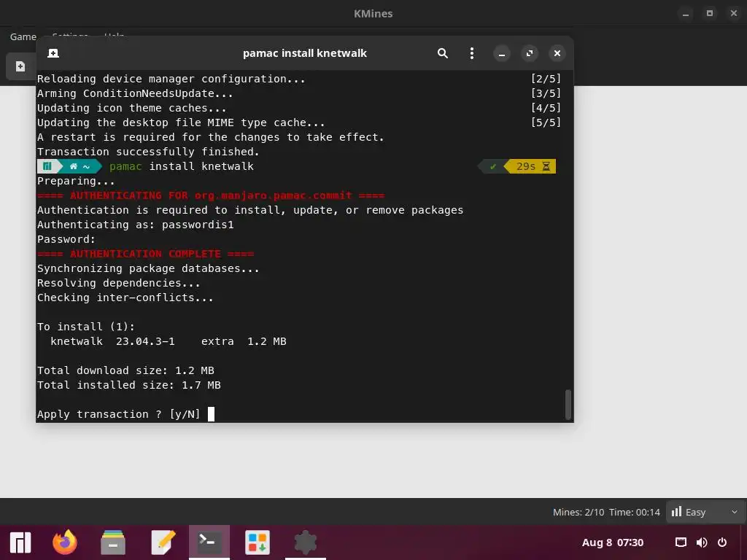Viewport: 747px width, 560px height.
Task: Switch to the KMines mine icon in the taskbar
Action: tap(306, 542)
